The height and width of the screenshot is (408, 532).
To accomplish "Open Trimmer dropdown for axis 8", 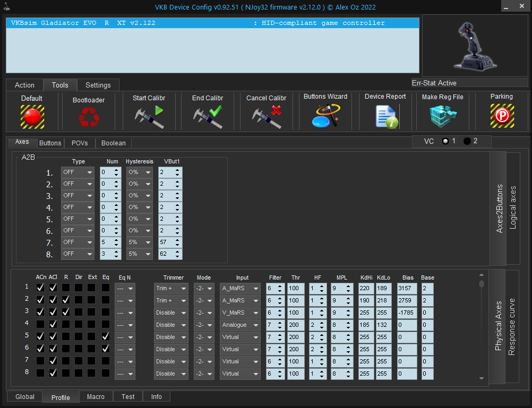I will click(171, 374).
